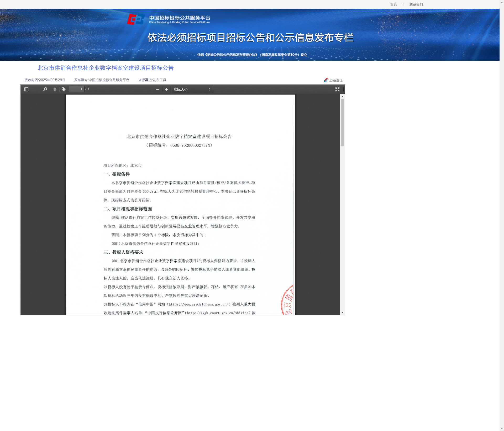Click the platform logo icon
Viewport: 504px width, 431px height.
click(x=136, y=19)
